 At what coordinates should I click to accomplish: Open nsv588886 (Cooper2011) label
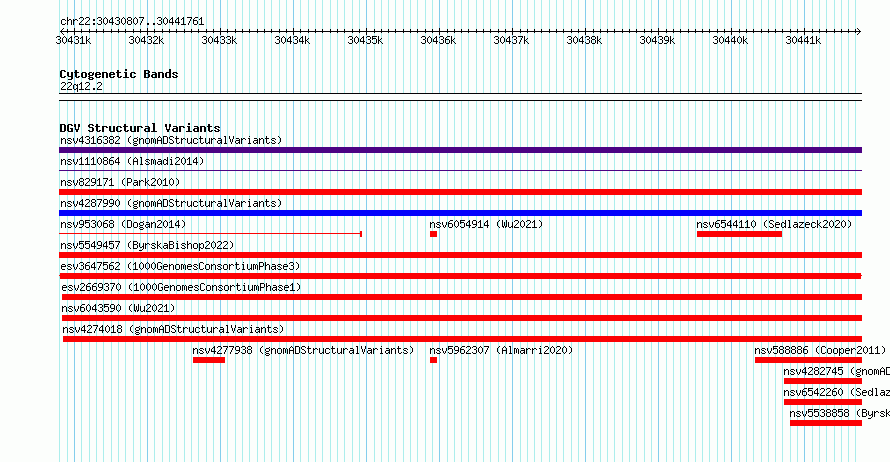tap(820, 350)
